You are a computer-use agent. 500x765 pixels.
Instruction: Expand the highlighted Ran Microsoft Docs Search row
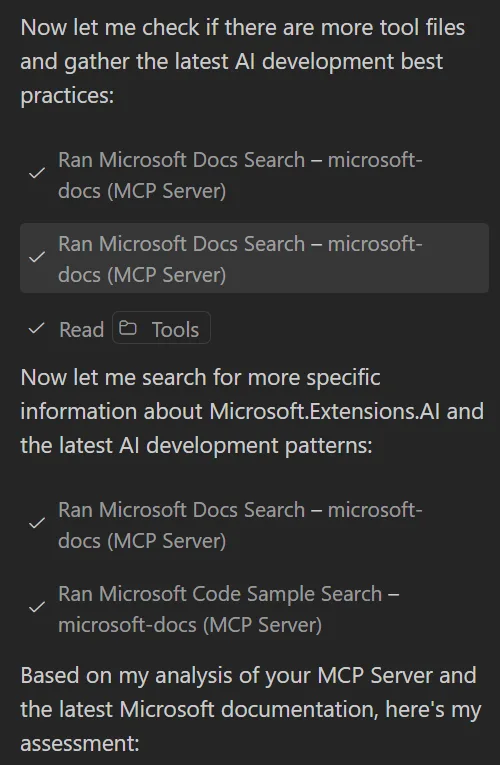click(254, 258)
